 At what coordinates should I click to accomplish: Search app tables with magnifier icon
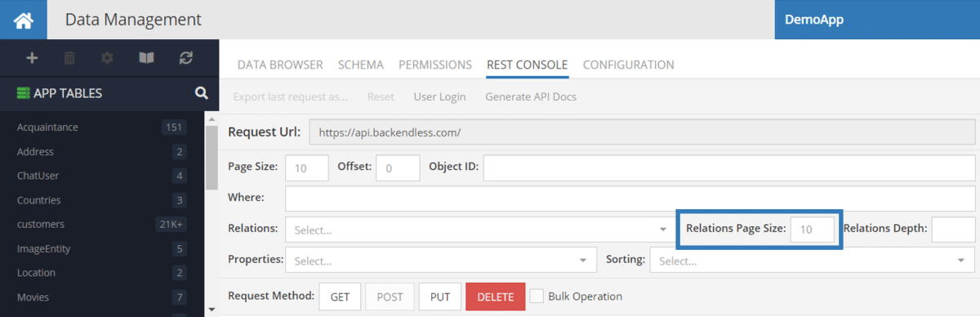[202, 94]
